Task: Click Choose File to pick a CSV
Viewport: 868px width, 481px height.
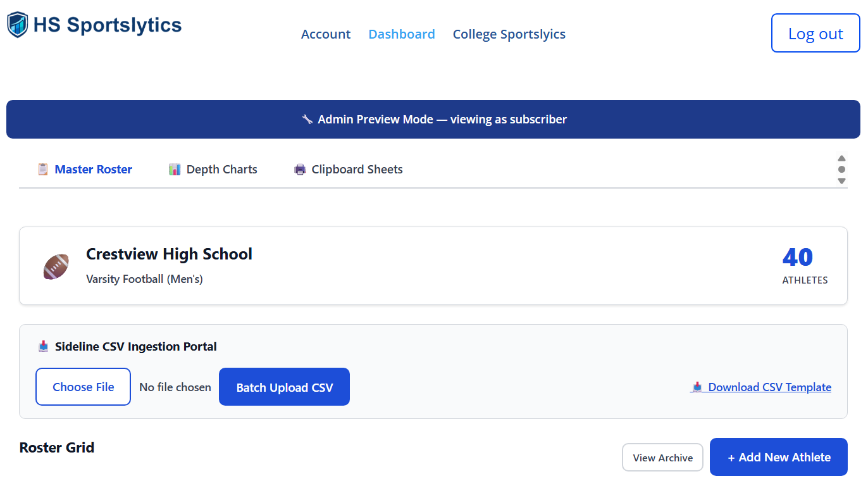Action: pos(84,387)
